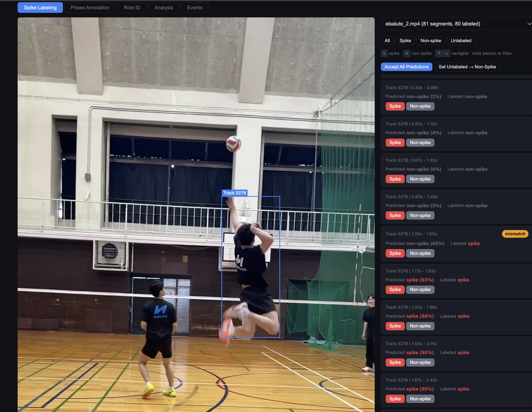Screen dimensions: 532x412
Task: Open the Role ID tab
Action: 132,8
